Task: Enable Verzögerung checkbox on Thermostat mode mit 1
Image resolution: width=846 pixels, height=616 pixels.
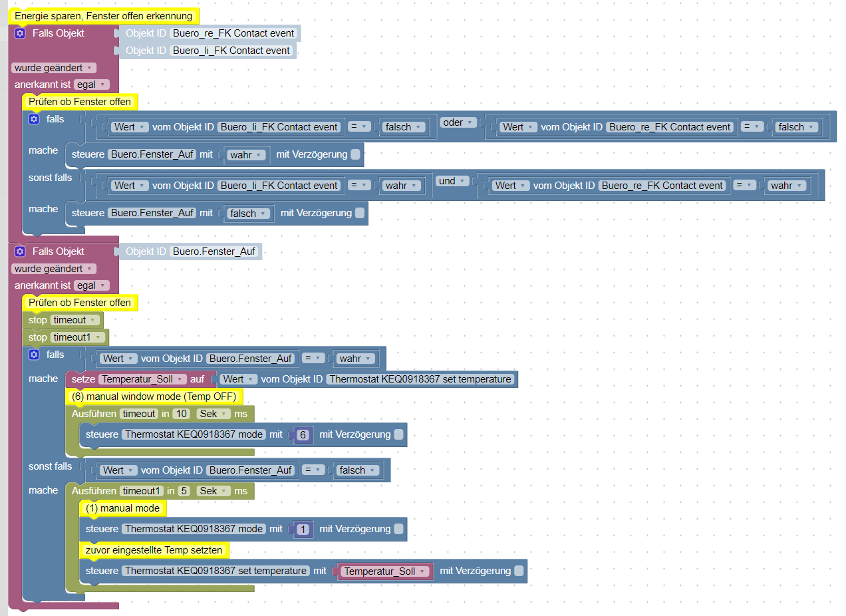Action: pos(398,529)
